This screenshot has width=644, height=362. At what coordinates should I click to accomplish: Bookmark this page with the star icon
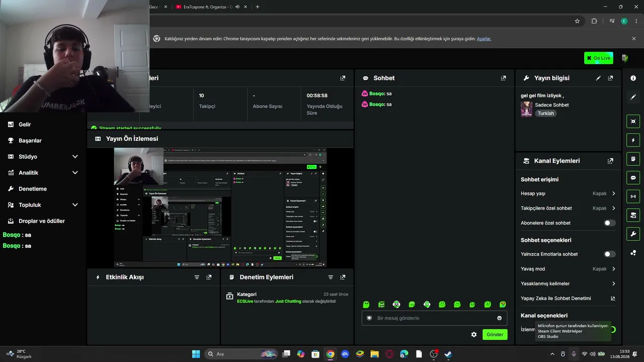coord(577,21)
